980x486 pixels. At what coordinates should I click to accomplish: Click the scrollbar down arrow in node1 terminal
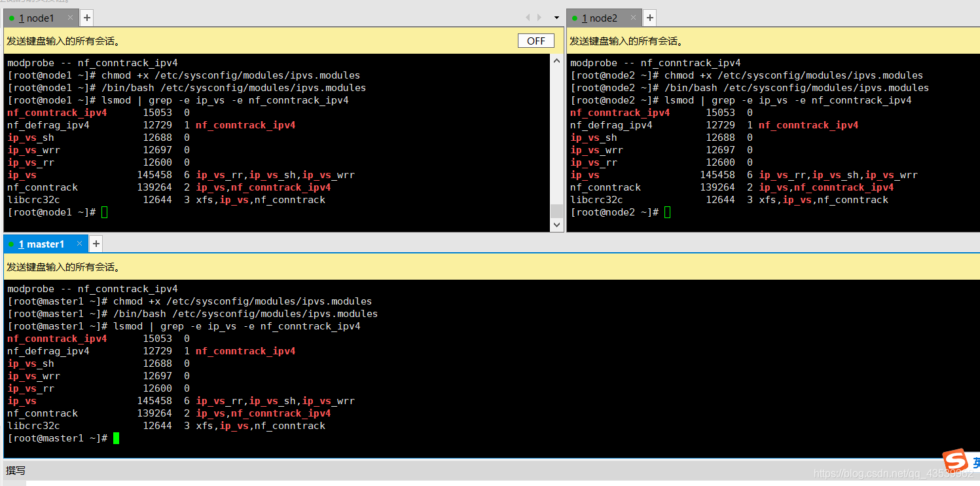pyautogui.click(x=557, y=225)
